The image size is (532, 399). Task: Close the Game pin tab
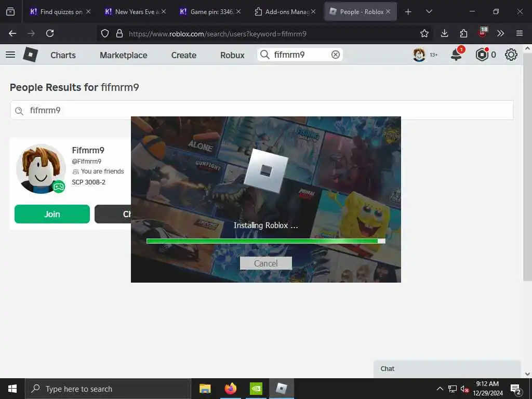pyautogui.click(x=238, y=11)
